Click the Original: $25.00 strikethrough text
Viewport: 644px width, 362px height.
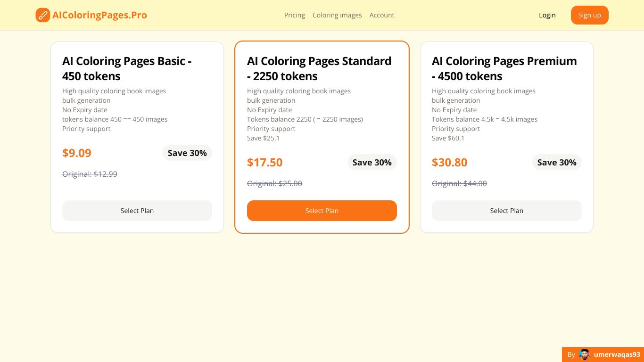coord(274,183)
